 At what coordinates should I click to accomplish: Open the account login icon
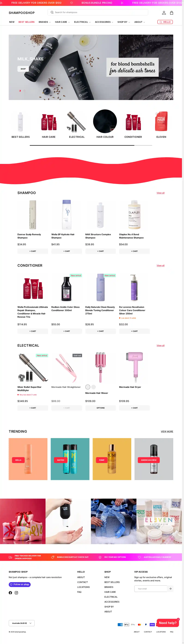click(x=164, y=13)
